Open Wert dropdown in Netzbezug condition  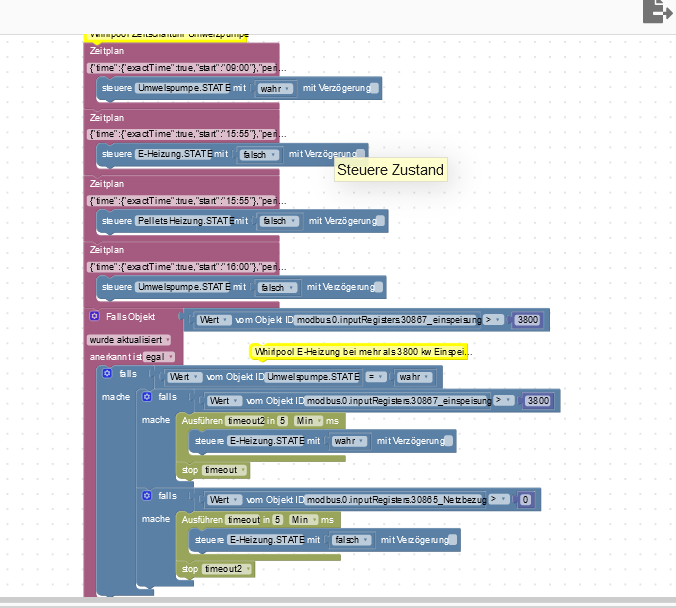(x=225, y=500)
